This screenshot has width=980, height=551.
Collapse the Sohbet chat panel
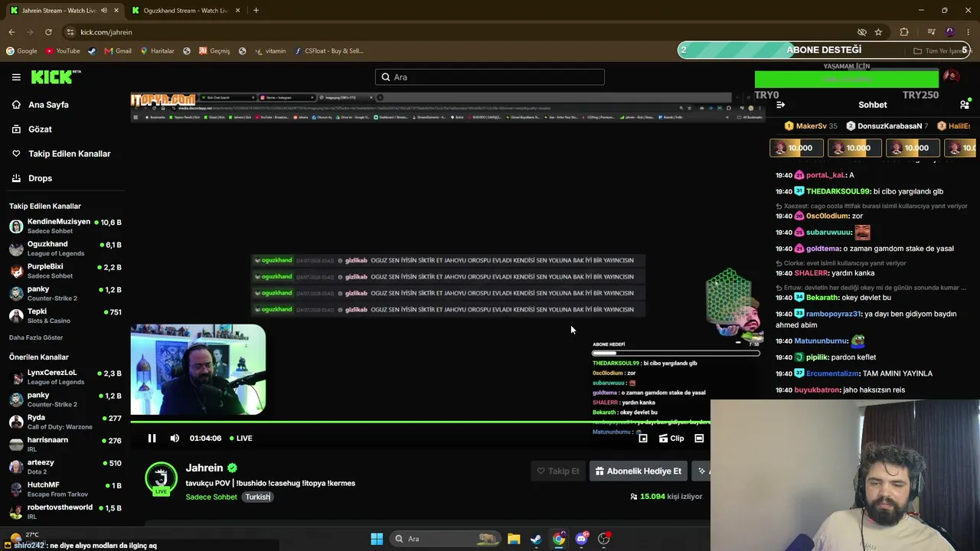tap(780, 105)
